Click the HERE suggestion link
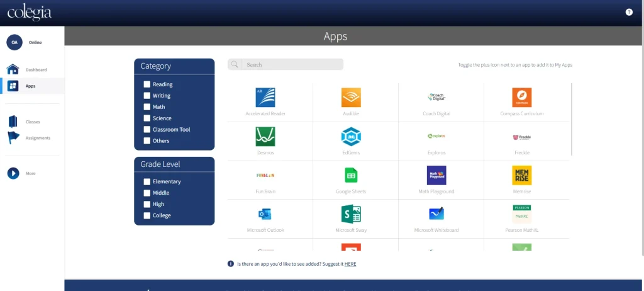Viewport: 644px width, 291px height. (x=350, y=264)
